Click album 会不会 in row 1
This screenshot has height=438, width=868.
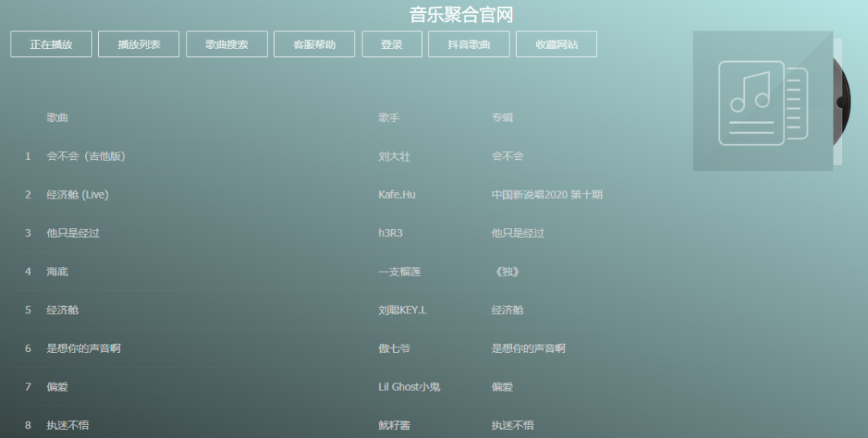[508, 156]
